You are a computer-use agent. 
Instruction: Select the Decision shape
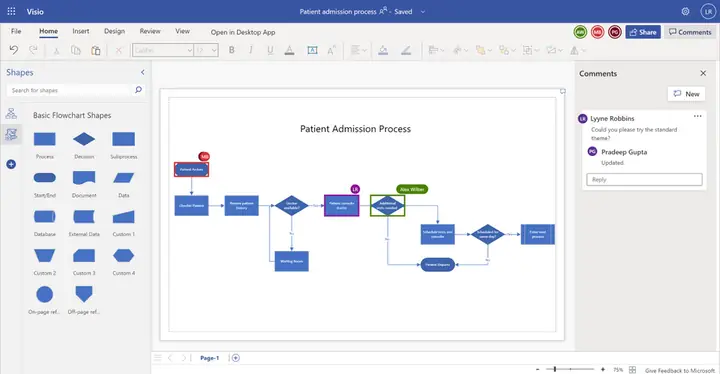click(84, 139)
